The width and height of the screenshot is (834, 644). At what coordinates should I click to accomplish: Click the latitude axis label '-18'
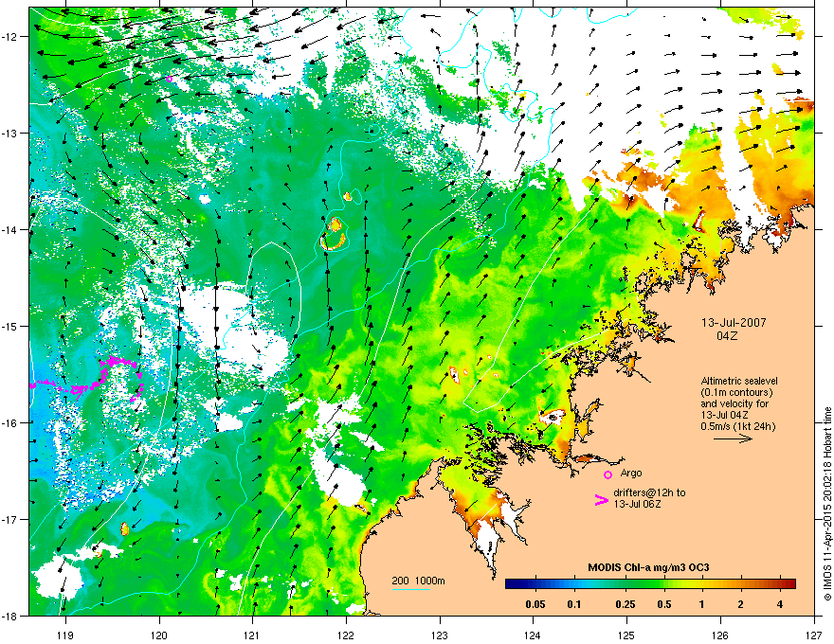[x=10, y=616]
